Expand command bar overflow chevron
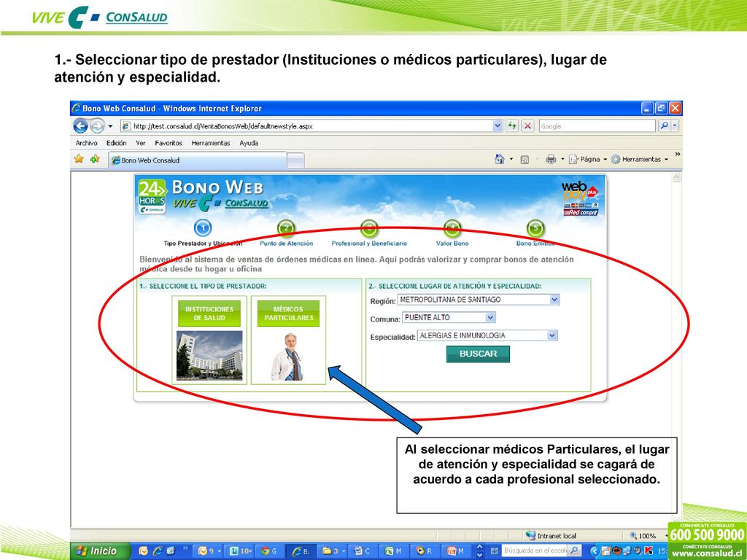 point(678,155)
